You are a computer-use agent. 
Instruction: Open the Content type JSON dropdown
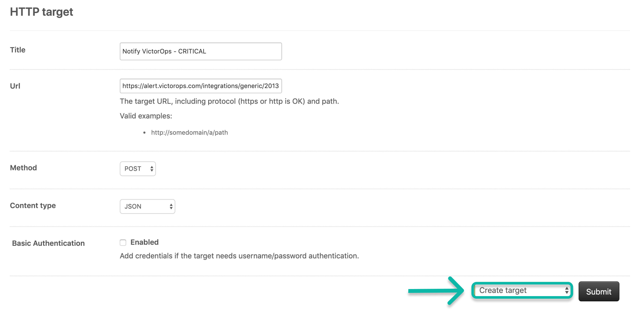(147, 207)
